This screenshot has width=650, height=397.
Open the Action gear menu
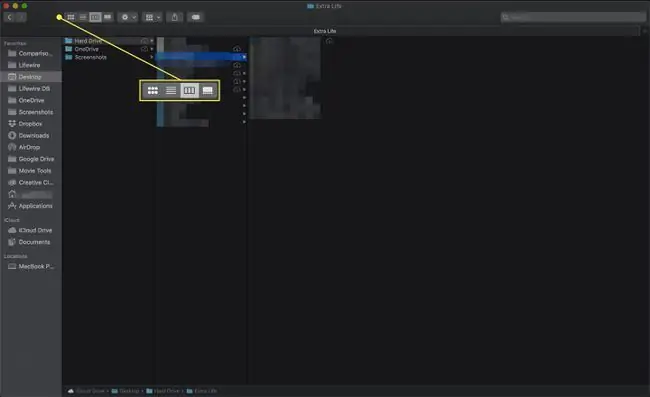coord(127,17)
